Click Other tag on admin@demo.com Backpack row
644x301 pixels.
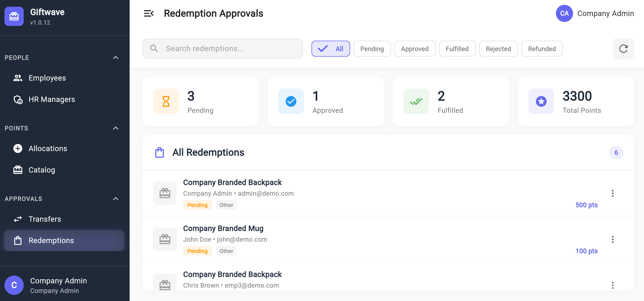tap(226, 205)
